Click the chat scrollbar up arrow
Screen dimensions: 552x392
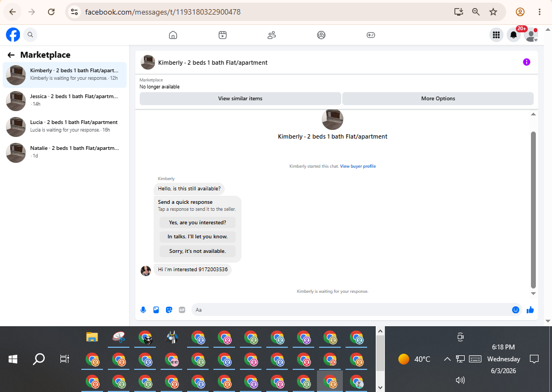(533, 114)
